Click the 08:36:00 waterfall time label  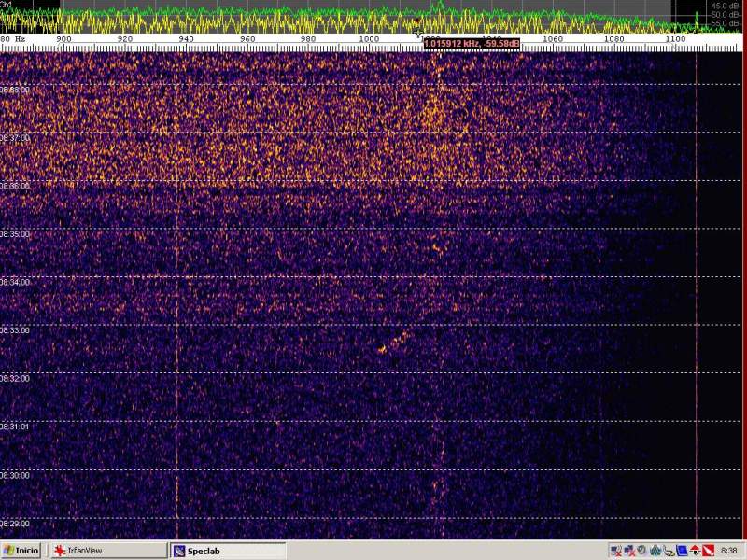click(x=15, y=186)
